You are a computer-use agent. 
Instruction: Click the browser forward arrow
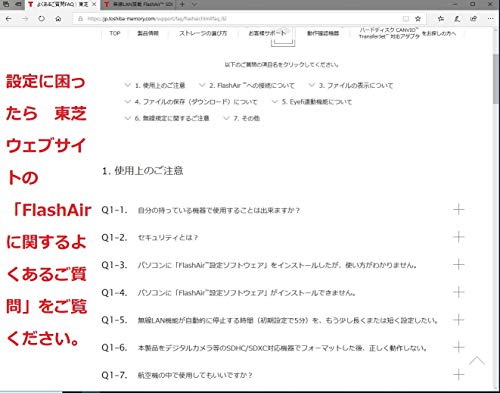[25, 19]
